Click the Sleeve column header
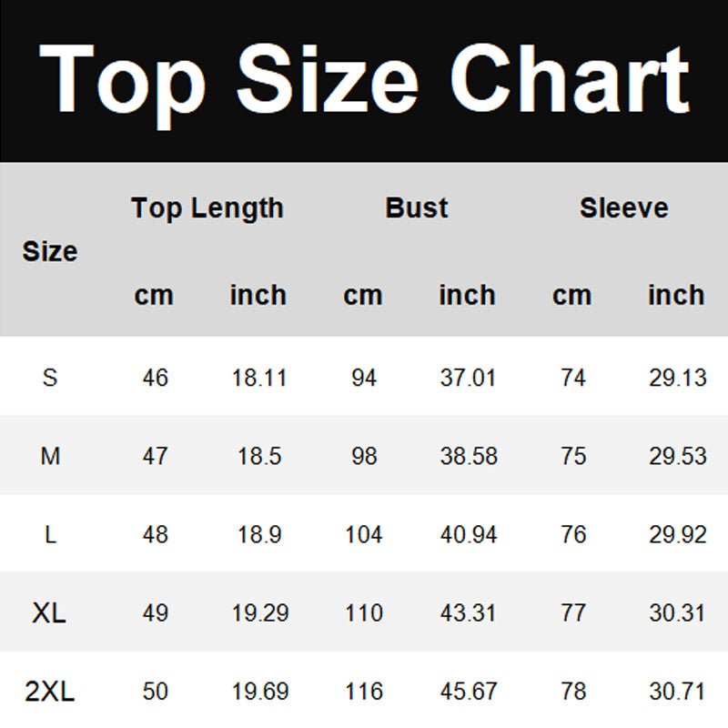 pos(624,208)
